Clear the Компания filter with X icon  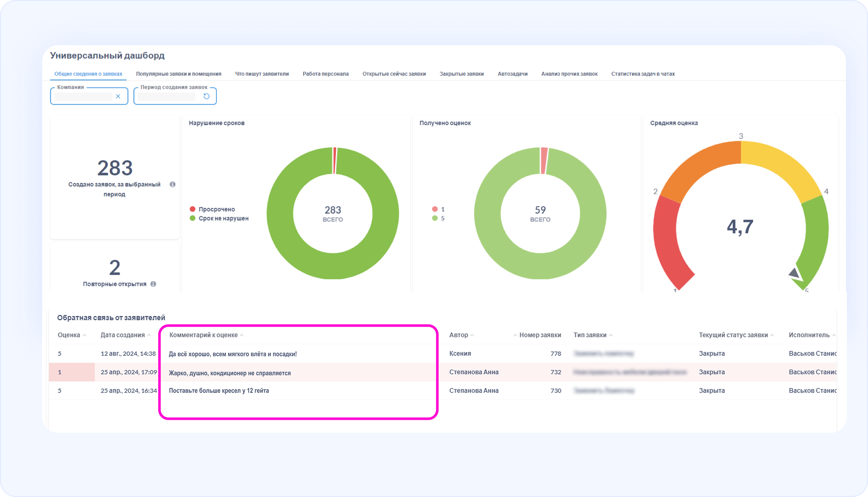pyautogui.click(x=118, y=96)
